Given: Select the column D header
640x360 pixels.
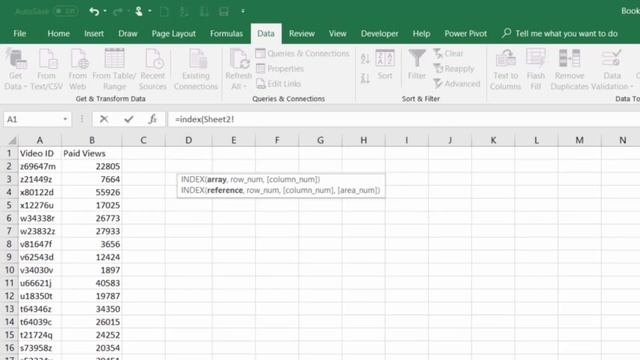Looking at the screenshot, I should (x=189, y=140).
